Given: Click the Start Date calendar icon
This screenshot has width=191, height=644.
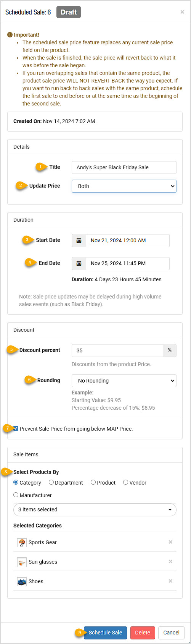Looking at the screenshot, I should coord(79,240).
